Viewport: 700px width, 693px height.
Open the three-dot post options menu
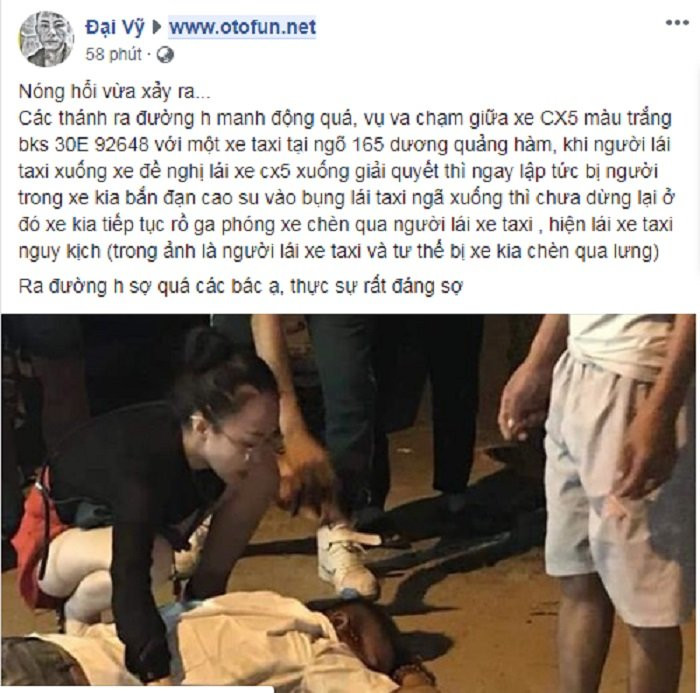pos(677,23)
